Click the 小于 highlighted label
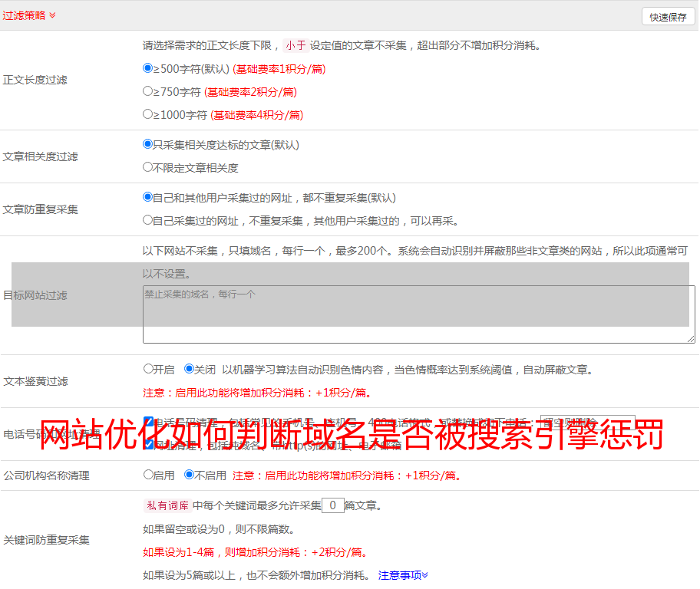 (296, 45)
